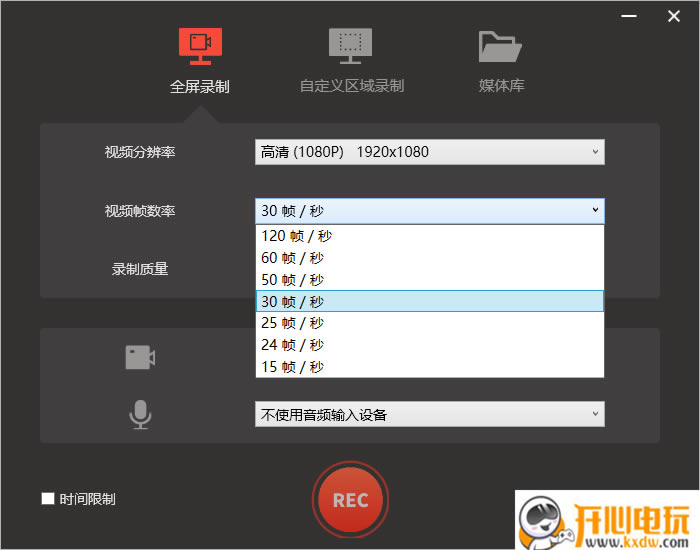Open the 视频分辨率 resolution dropdown
This screenshot has height=550, width=700.
[x=430, y=152]
